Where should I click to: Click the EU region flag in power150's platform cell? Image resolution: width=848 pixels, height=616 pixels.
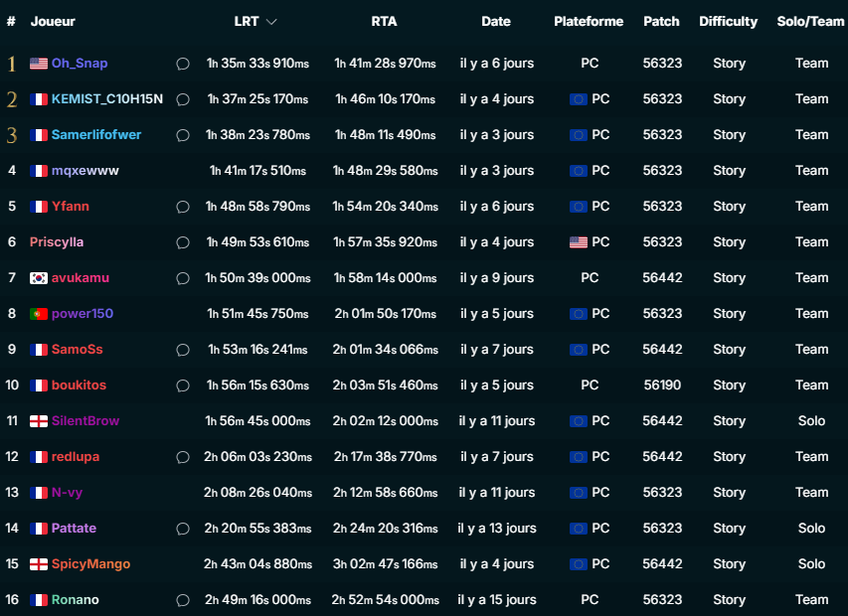click(x=579, y=314)
